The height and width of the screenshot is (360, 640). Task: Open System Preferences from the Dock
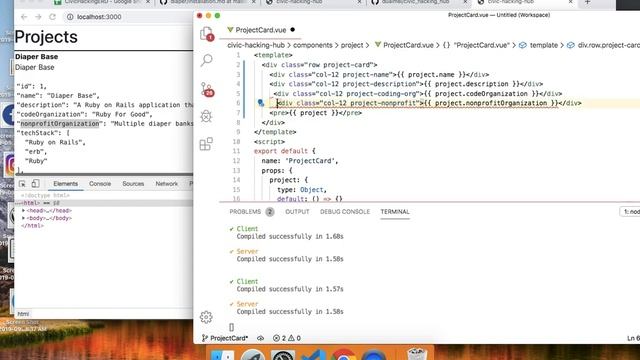[283, 355]
